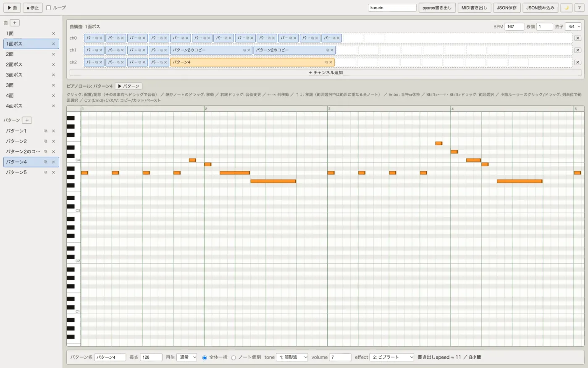Load a file with JSON読み込み
The width and height of the screenshot is (588, 368).
(x=541, y=8)
